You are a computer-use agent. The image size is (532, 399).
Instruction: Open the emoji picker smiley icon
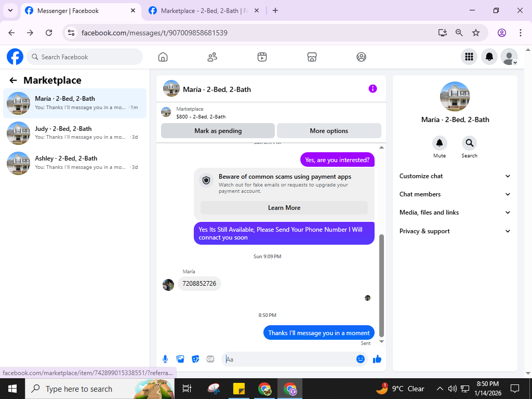[361, 359]
